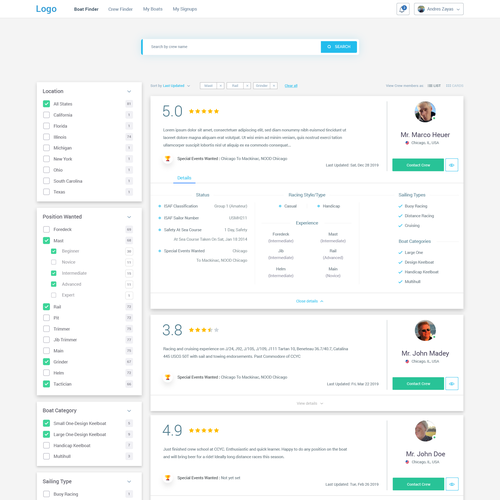
Task: Go to My Boats
Action: point(153,9)
